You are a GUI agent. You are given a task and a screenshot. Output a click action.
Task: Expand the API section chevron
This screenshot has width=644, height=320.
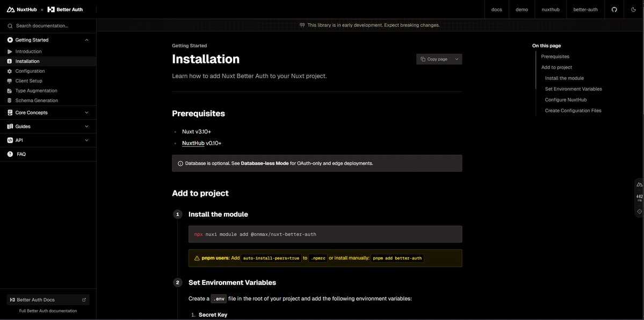pyautogui.click(x=86, y=140)
